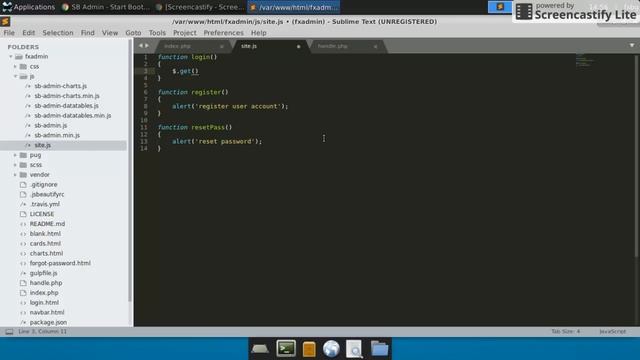The image size is (640, 360).
Task: Open LICENSE file in sidebar
Action: tap(42, 214)
